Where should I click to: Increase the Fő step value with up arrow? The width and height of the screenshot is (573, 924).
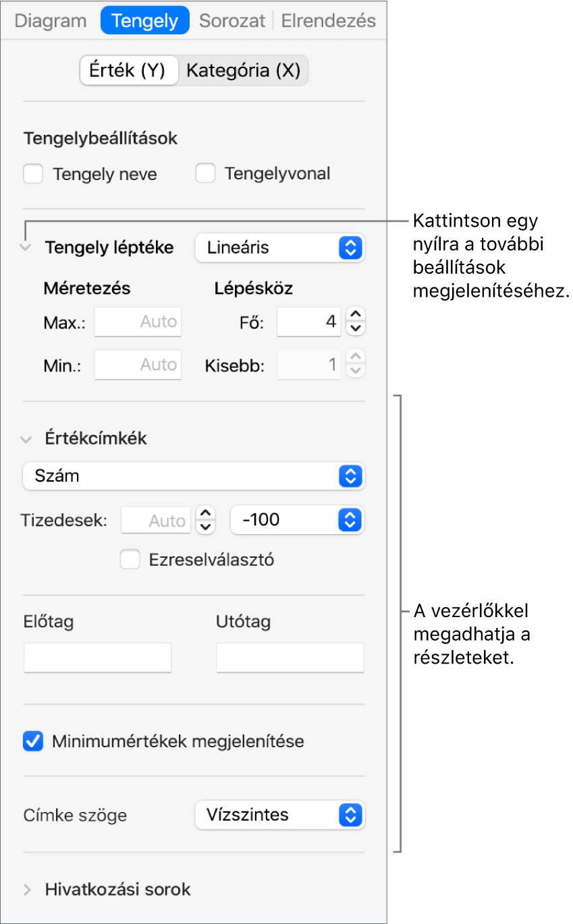click(x=356, y=315)
